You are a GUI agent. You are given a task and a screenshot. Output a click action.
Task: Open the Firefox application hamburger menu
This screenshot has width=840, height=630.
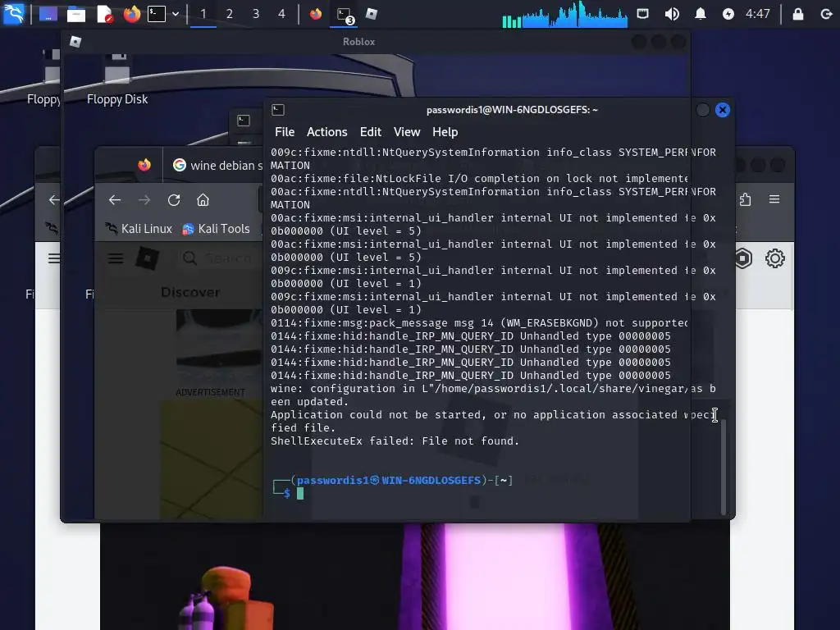774,199
